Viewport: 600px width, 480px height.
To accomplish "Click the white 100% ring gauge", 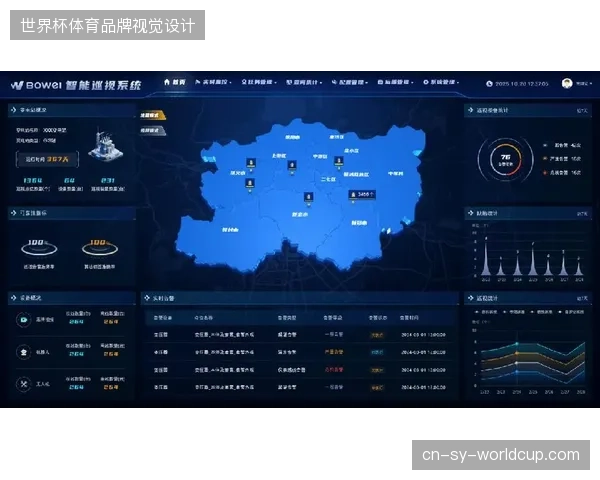I will pyautogui.click(x=39, y=247).
